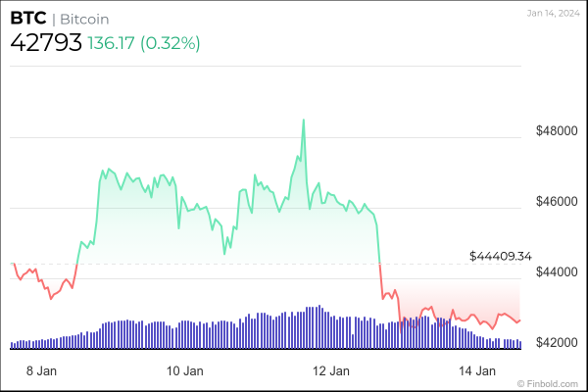The image size is (588, 392).
Task: Click the 10 Jan date tick
Action: tap(184, 370)
